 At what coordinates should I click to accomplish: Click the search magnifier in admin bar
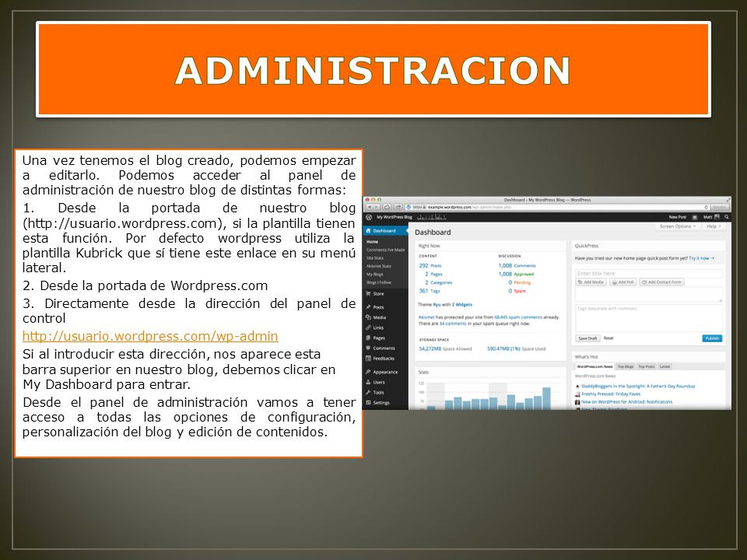(727, 217)
